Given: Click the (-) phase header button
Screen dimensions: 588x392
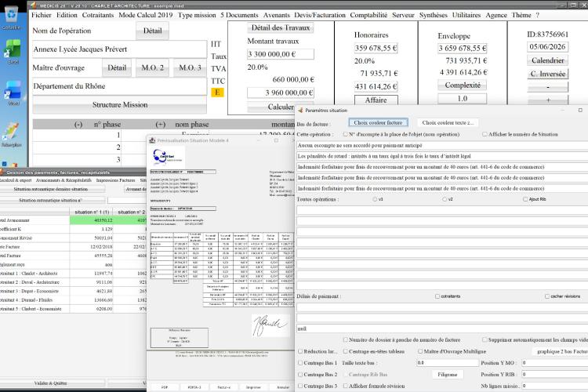Looking at the screenshot, I should pyautogui.click(x=78, y=125).
